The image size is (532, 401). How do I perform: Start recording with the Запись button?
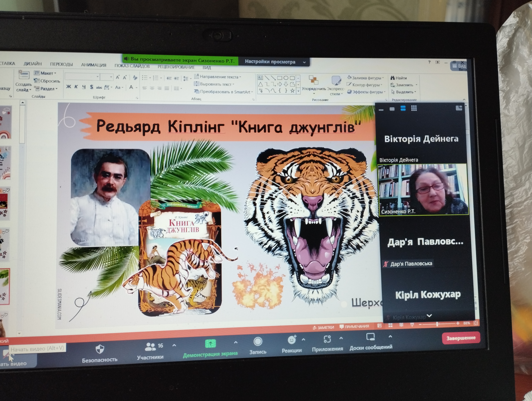coord(258,346)
